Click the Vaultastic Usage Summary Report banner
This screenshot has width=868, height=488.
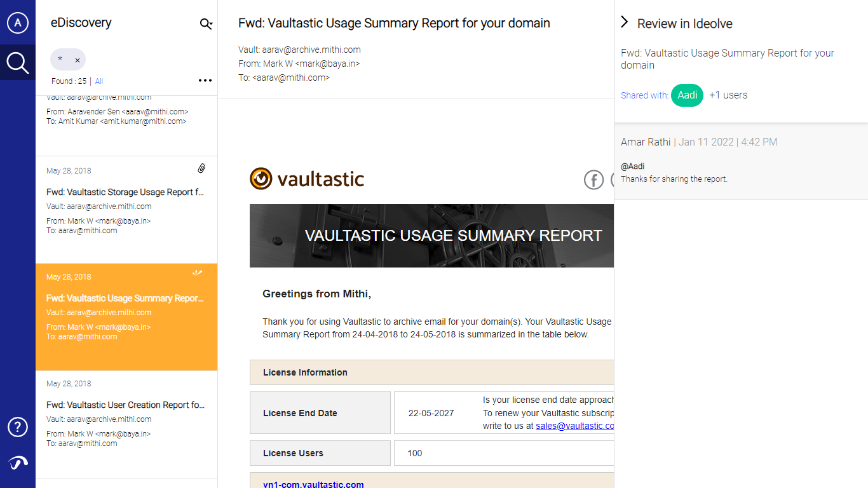point(432,236)
